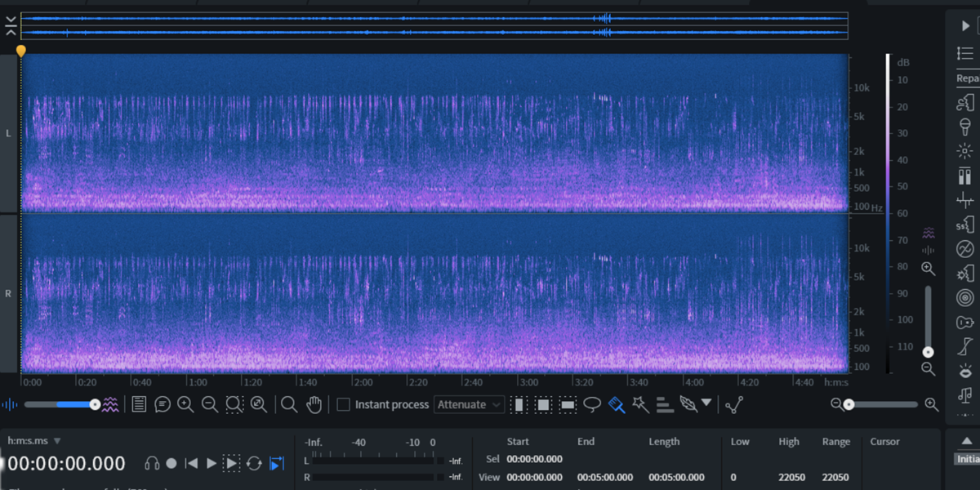This screenshot has height=490, width=980.
Task: Toggle loop playback
Action: pyautogui.click(x=254, y=463)
